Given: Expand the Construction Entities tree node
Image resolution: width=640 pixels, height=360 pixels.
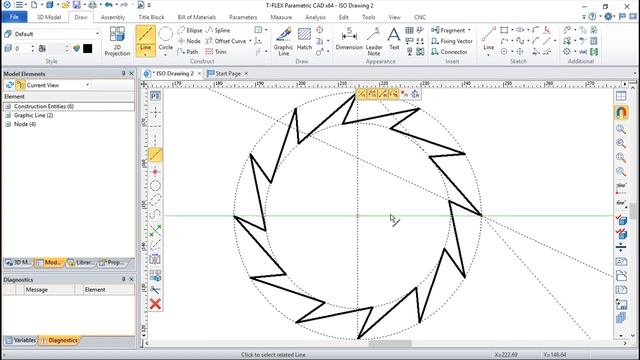Looking at the screenshot, I should point(8,106).
